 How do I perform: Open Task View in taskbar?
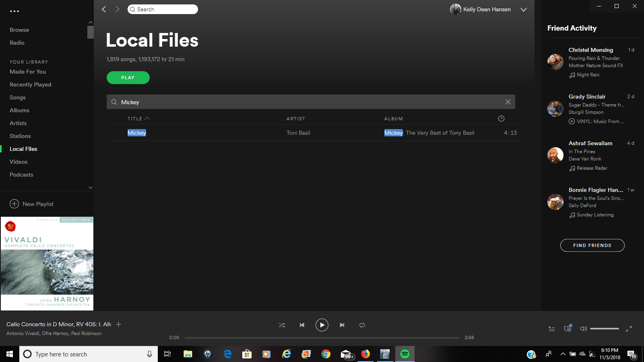click(167, 354)
